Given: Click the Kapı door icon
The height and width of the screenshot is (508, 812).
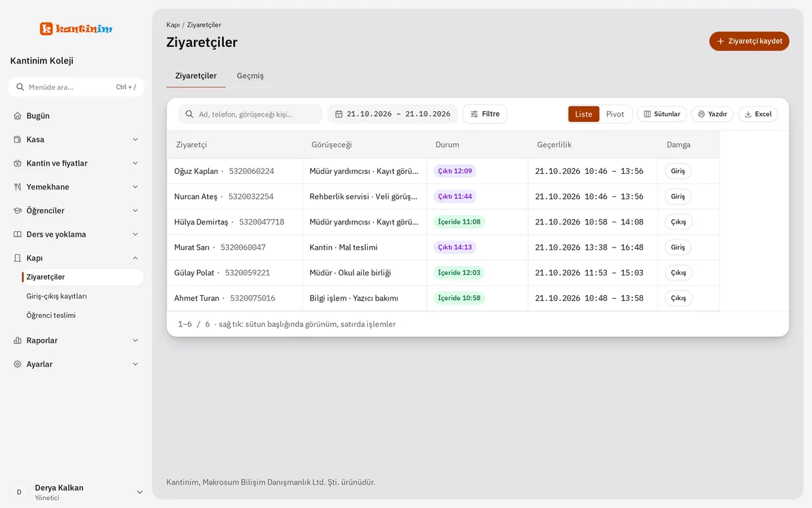Looking at the screenshot, I should click(x=18, y=258).
